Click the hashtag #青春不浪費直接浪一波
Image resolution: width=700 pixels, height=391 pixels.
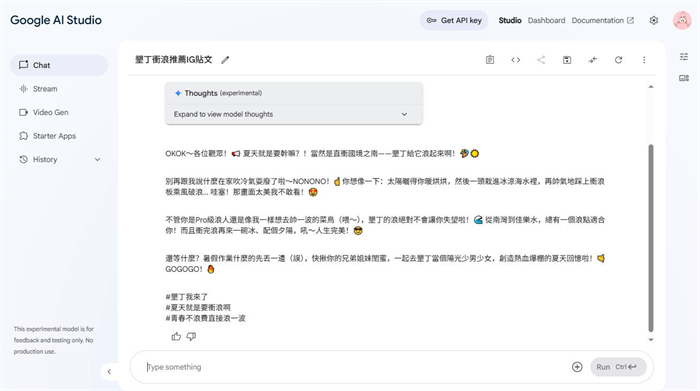click(x=205, y=318)
